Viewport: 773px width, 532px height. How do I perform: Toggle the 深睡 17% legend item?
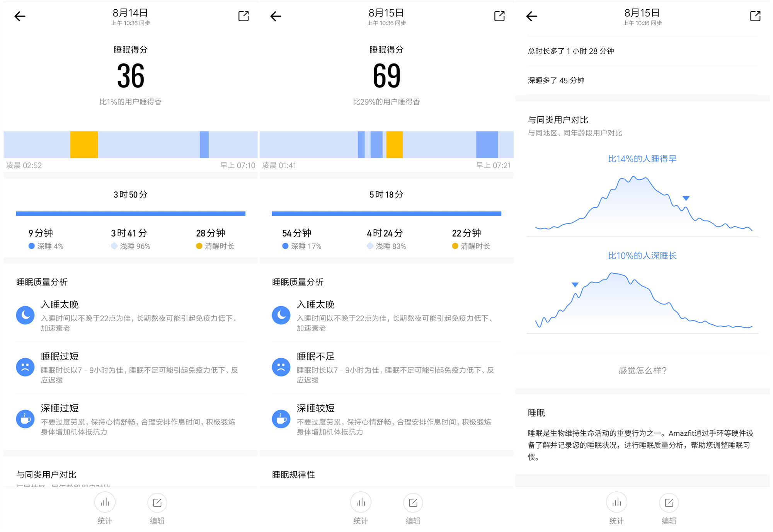pyautogui.click(x=301, y=246)
